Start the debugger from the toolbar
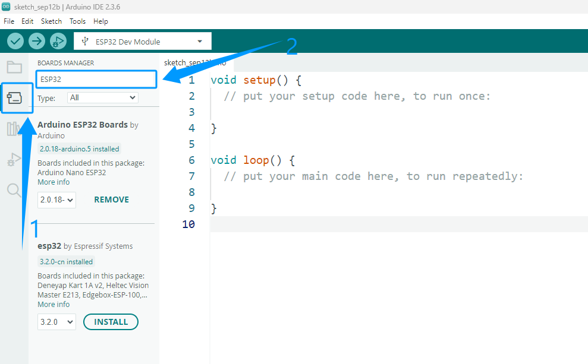This screenshot has height=364, width=588. (x=58, y=41)
